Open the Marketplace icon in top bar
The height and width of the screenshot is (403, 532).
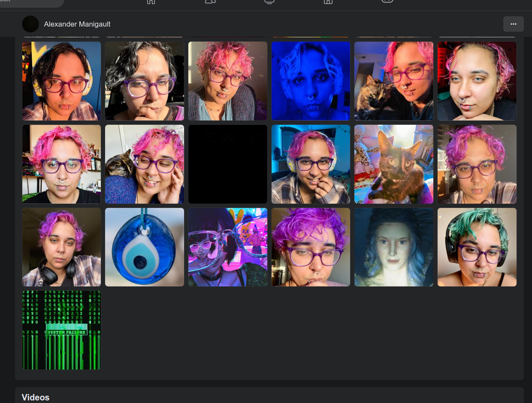pos(328,2)
